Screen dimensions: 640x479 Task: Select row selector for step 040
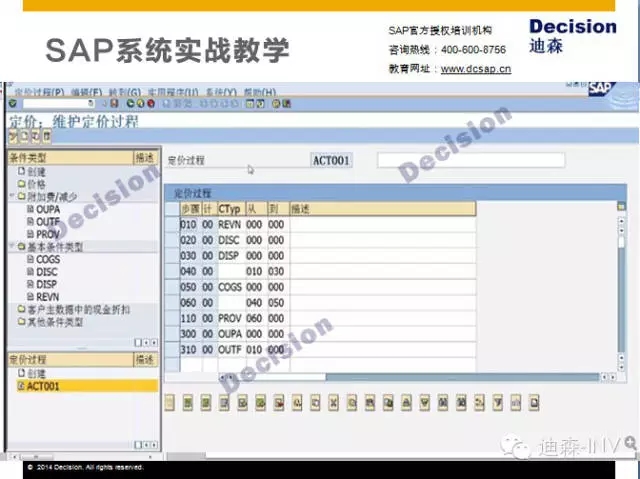[x=172, y=271]
